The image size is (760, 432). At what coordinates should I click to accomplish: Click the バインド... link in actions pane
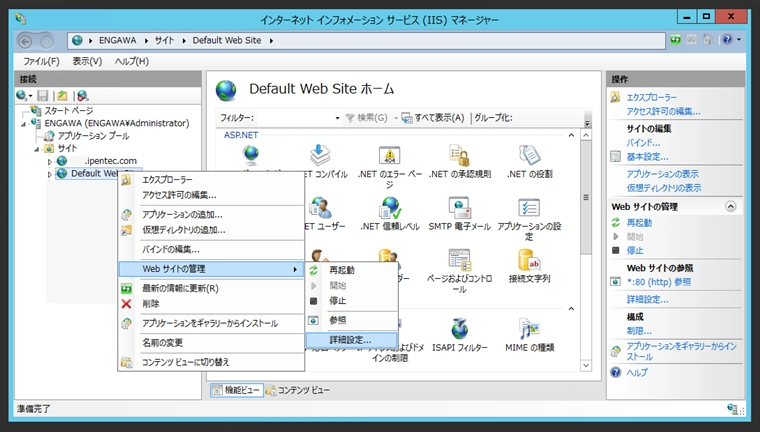click(x=643, y=143)
